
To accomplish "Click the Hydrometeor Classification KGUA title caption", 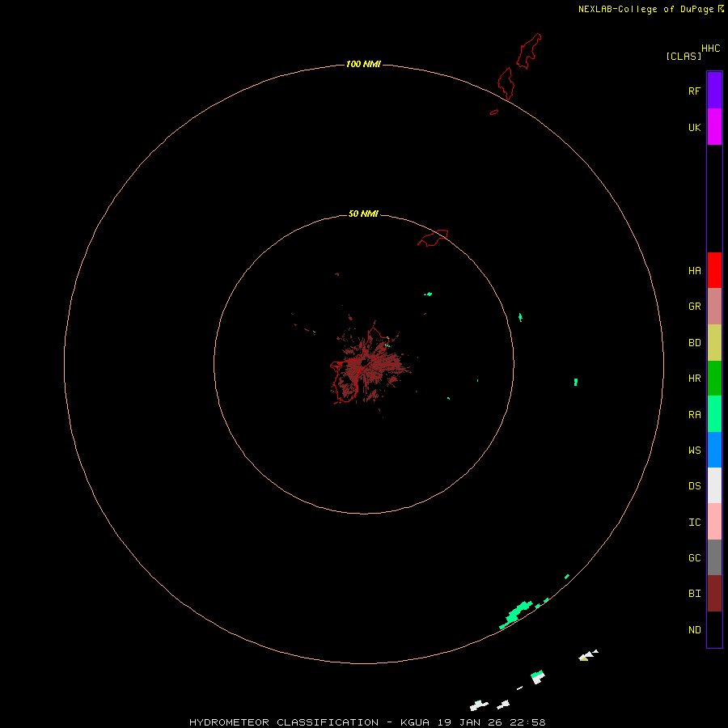I will pos(367,722).
